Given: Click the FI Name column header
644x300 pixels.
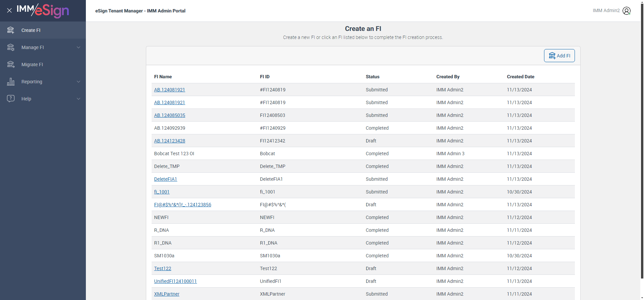Looking at the screenshot, I should coord(163,77).
